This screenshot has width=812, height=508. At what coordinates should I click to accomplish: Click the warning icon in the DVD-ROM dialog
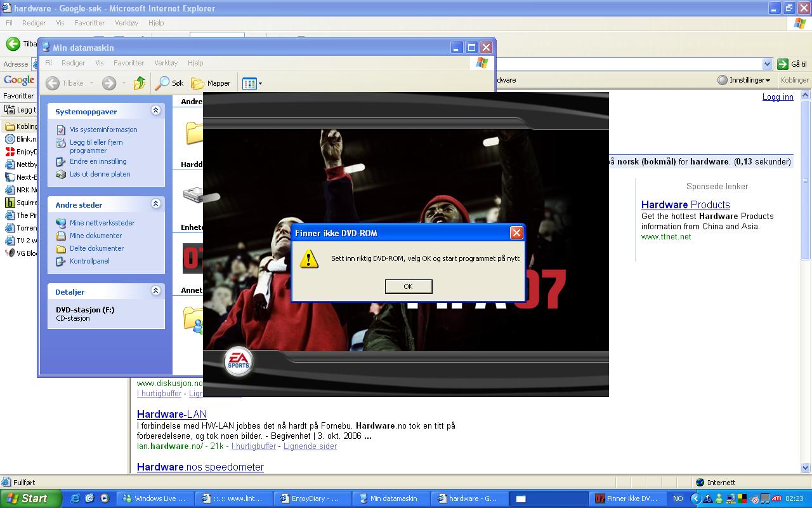pos(309,258)
